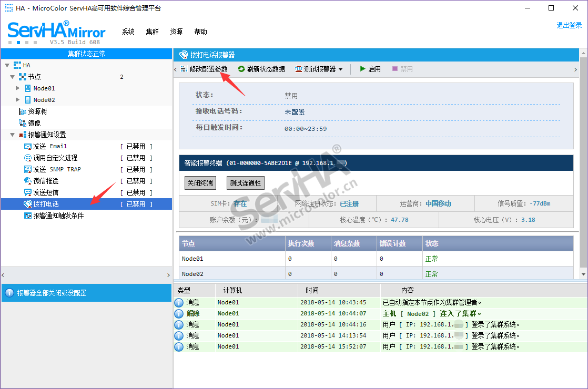The image size is (588, 389).
Task: Open the 资源 menu
Action: (176, 32)
